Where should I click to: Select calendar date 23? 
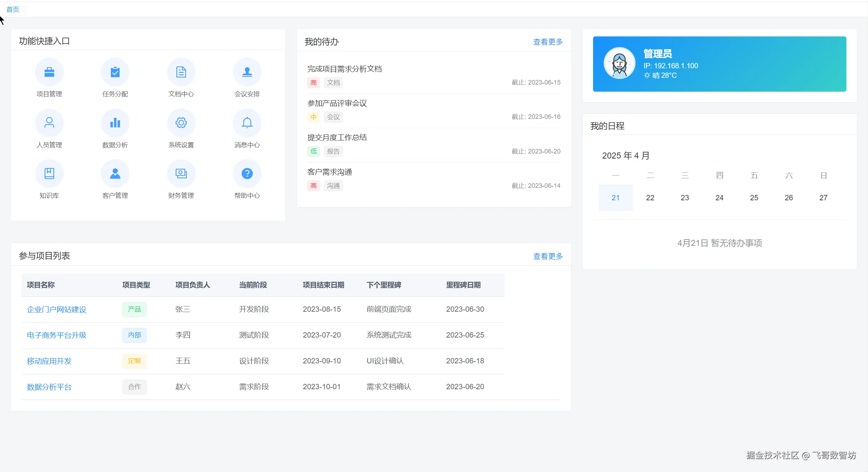[685, 198]
